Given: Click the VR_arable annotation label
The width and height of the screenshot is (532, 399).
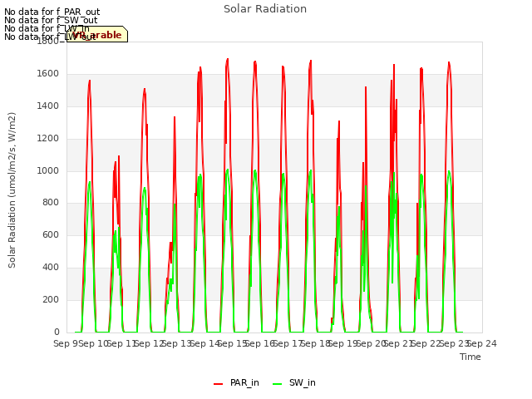Looking at the screenshot, I should click(97, 34).
